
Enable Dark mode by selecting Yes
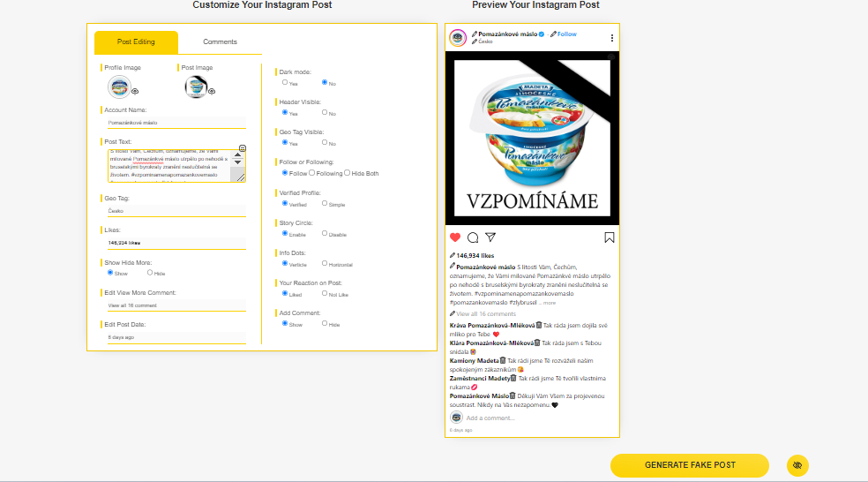click(285, 82)
